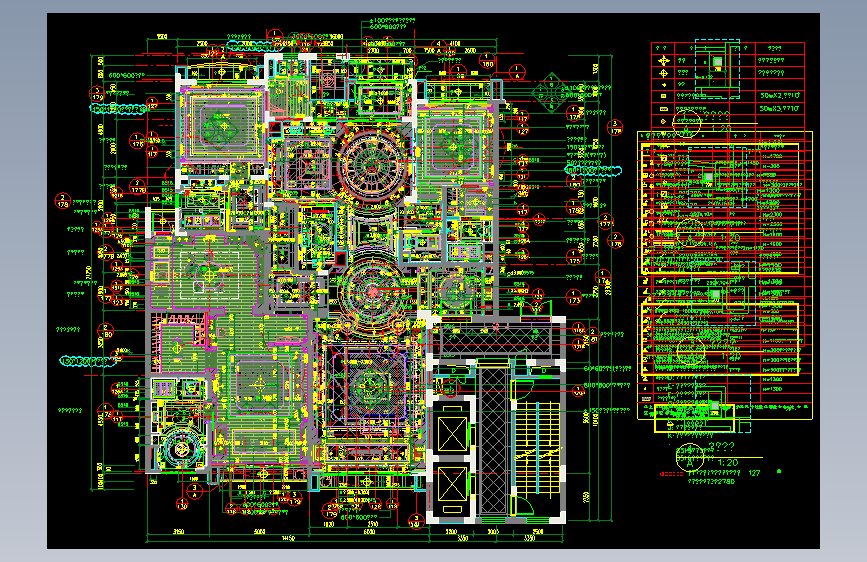This screenshot has height=562, width=867.
Task: Click the overall '14450' bottom dimension
Action: click(x=288, y=538)
